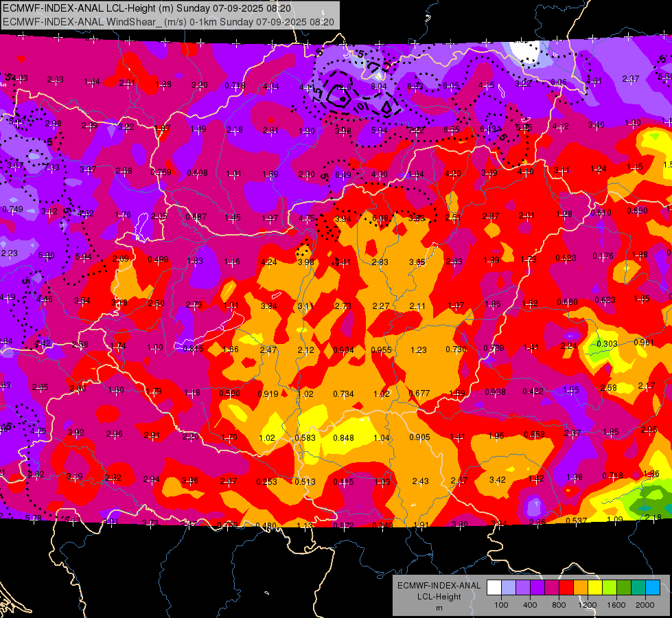The width and height of the screenshot is (672, 618).
Task: Click the grid value 0.739
Action: (x=494, y=348)
